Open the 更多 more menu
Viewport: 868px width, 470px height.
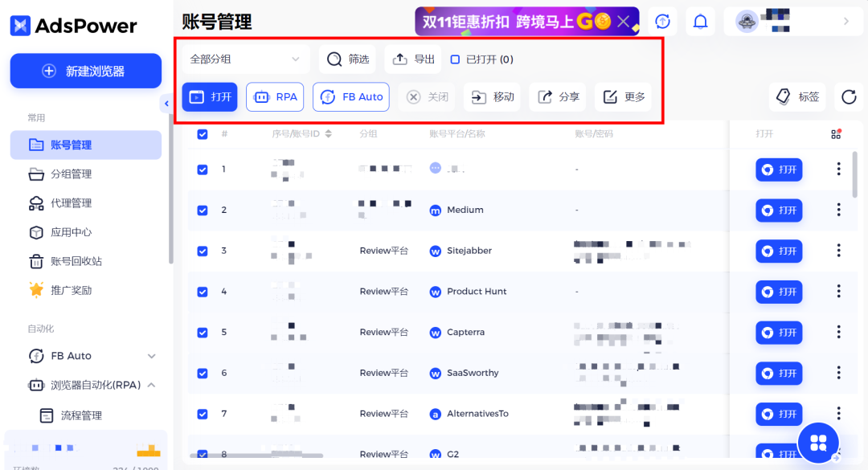623,97
